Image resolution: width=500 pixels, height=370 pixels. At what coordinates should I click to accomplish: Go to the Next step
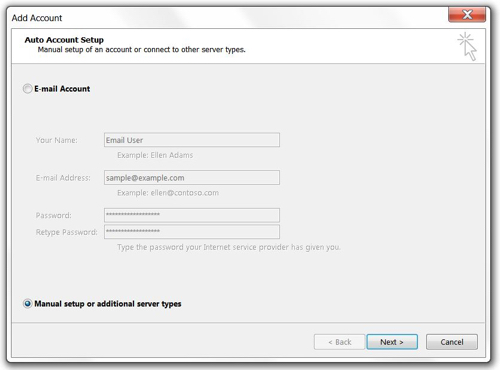coord(392,342)
